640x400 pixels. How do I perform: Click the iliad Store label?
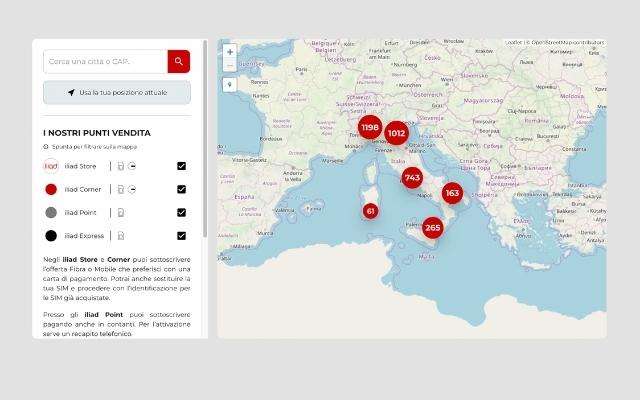80,166
